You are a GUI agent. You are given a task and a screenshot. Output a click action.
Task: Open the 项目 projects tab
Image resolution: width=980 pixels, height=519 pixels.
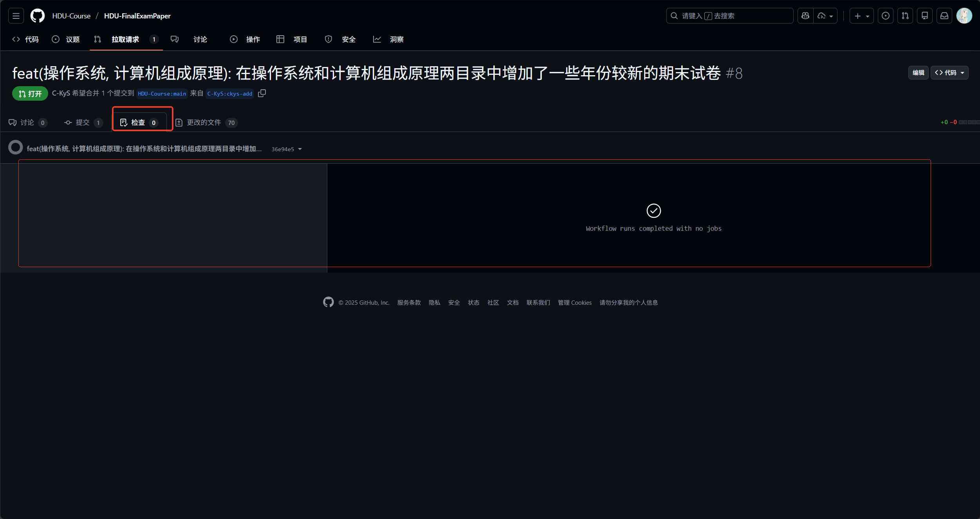[292, 39]
